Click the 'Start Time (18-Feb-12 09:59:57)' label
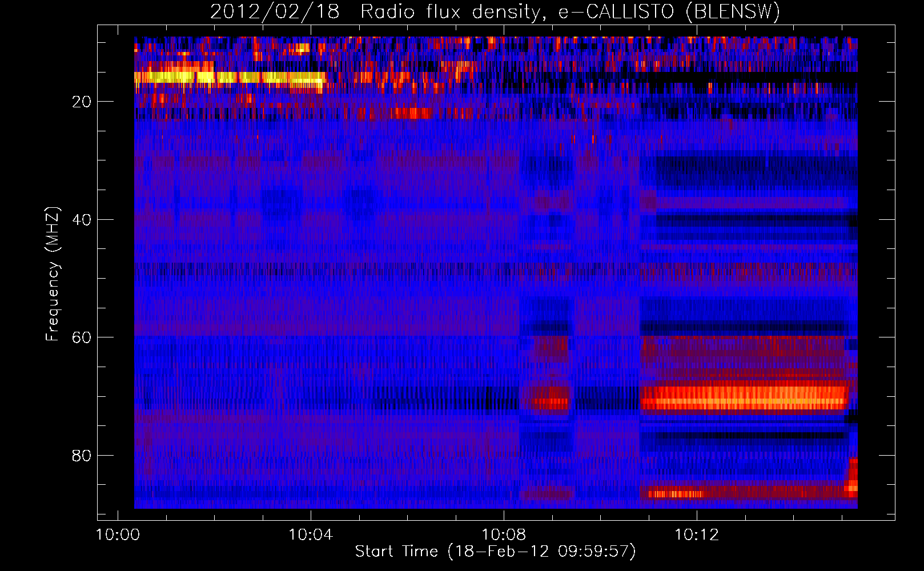The height and width of the screenshot is (571, 924). coord(495,552)
